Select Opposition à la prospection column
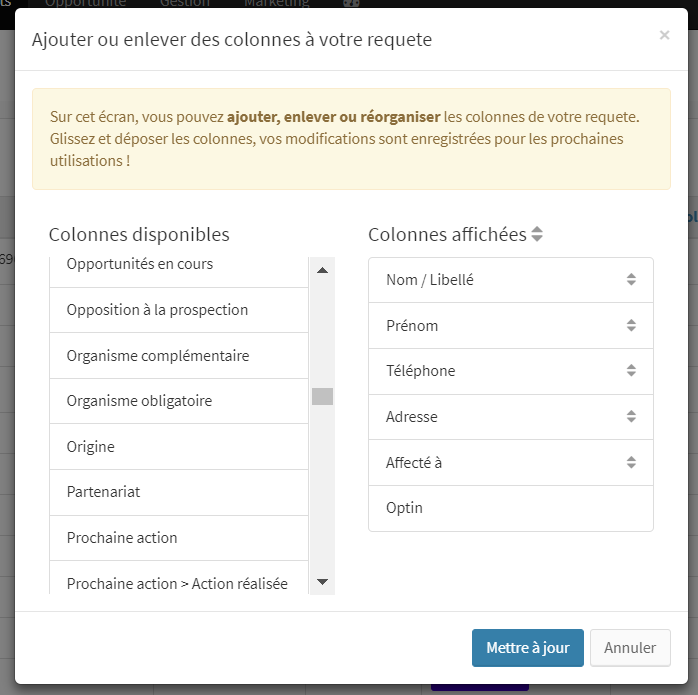 [179, 310]
